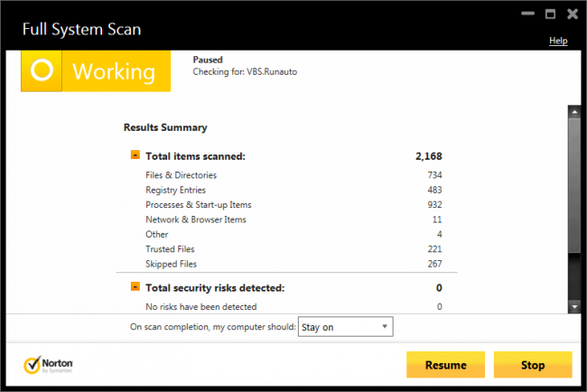Click the No risks have been detected row
Image resolution: width=587 pixels, height=392 pixels.
coord(293,306)
